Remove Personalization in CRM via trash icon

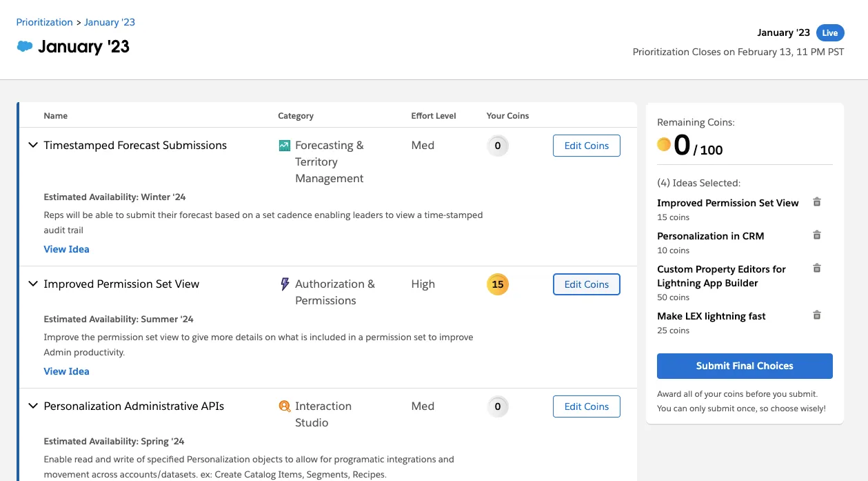click(817, 235)
